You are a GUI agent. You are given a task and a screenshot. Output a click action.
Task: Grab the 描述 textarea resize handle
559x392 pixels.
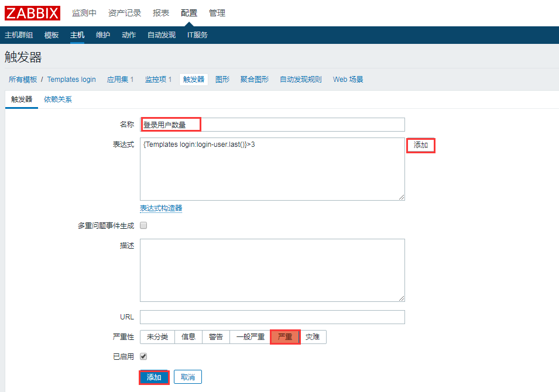click(402, 298)
